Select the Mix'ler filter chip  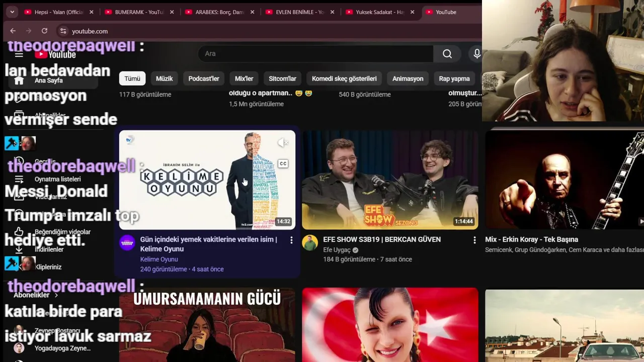coord(244,78)
